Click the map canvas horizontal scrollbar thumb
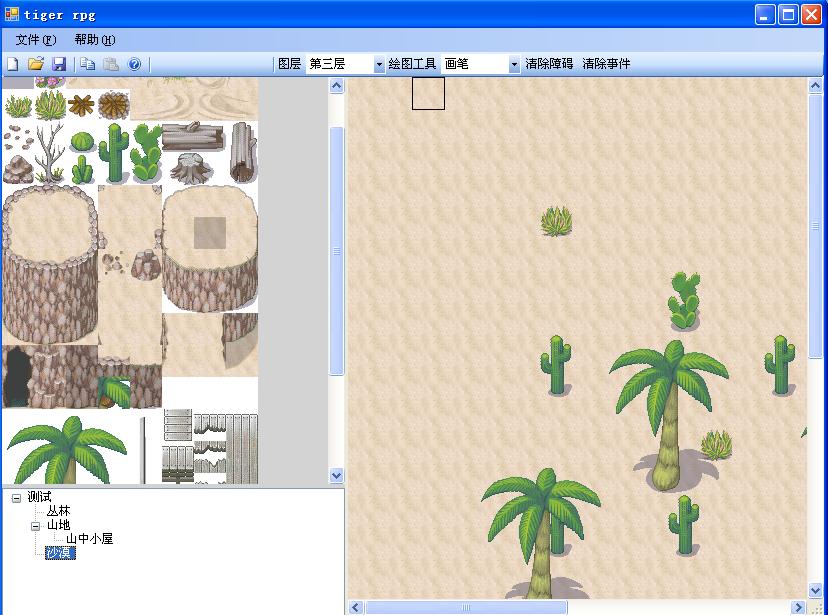 coord(466,608)
